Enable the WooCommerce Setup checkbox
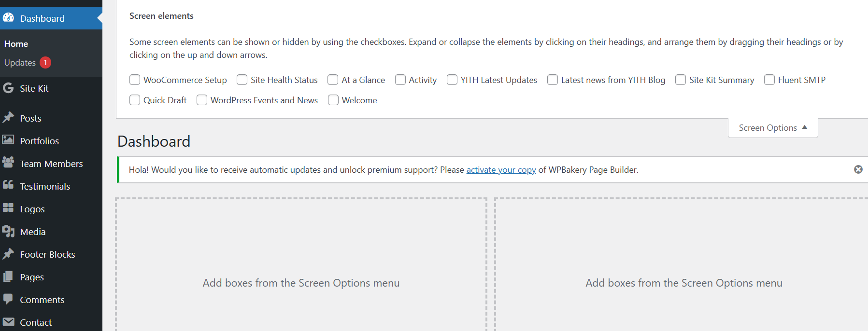Screen dimensions: 868x331 point(135,80)
